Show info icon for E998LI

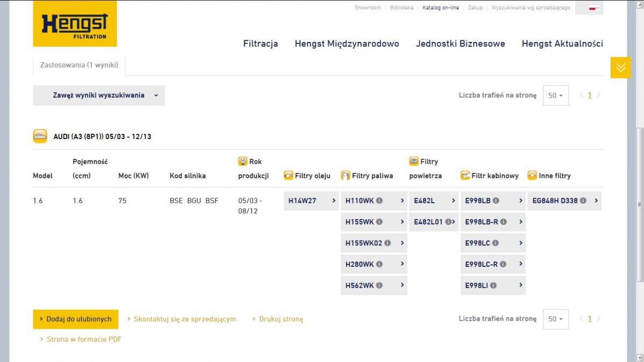(x=493, y=285)
